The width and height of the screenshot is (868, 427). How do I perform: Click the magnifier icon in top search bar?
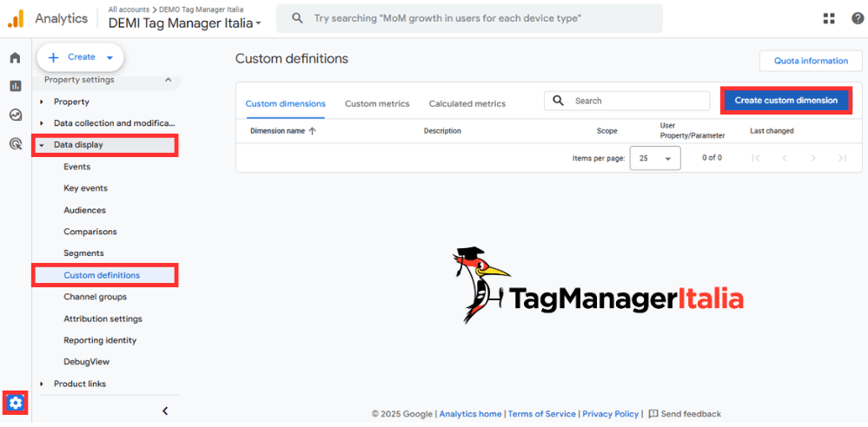[x=297, y=18]
